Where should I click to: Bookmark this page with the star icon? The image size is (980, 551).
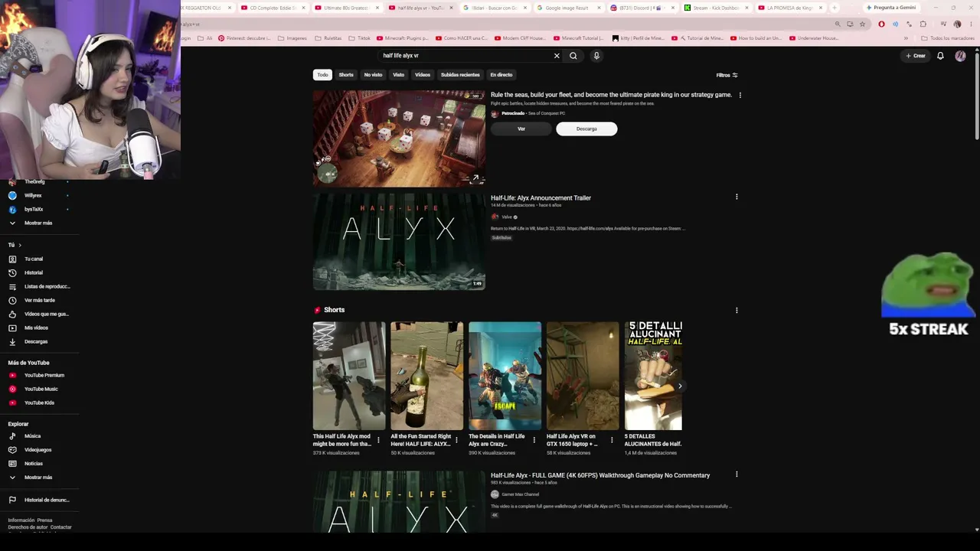(862, 24)
